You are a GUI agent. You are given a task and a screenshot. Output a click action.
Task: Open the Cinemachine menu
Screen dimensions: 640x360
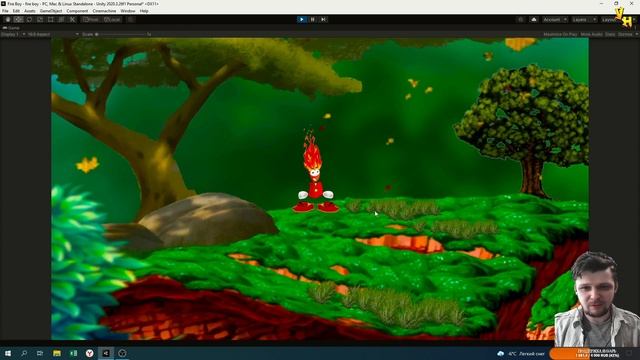coord(104,11)
